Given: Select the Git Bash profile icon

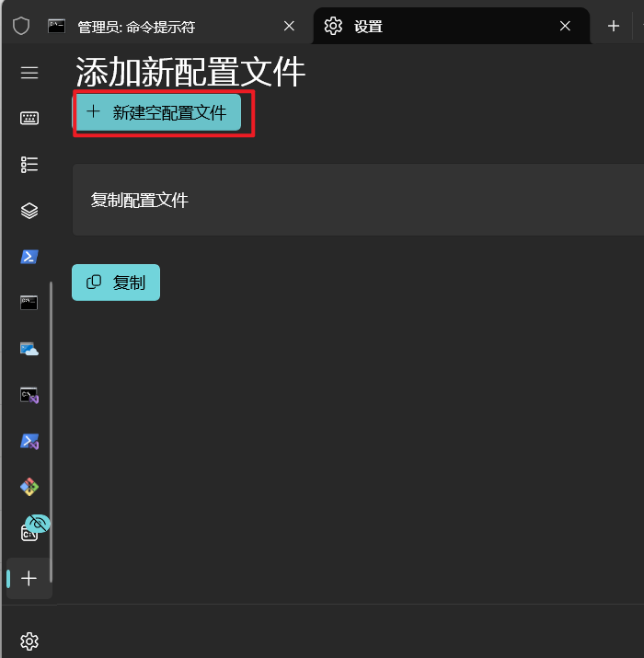Looking at the screenshot, I should pyautogui.click(x=29, y=487).
